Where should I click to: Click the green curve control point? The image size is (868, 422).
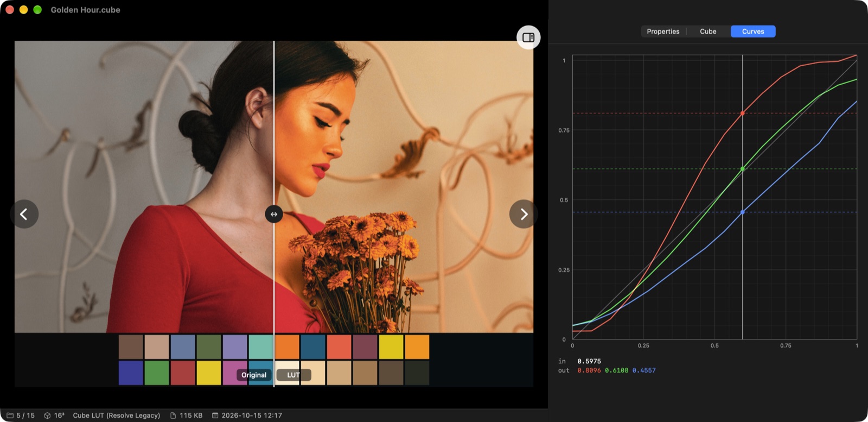[743, 169]
